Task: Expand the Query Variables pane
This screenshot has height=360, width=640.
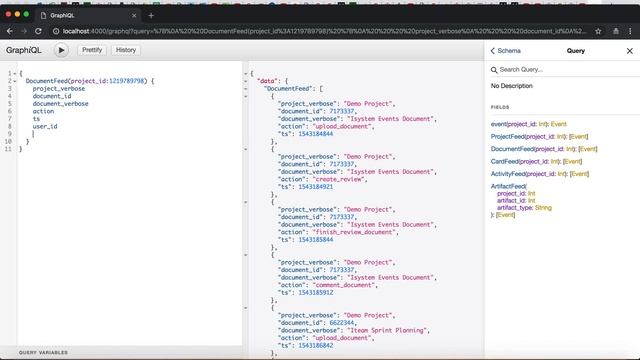Action: 43,352
